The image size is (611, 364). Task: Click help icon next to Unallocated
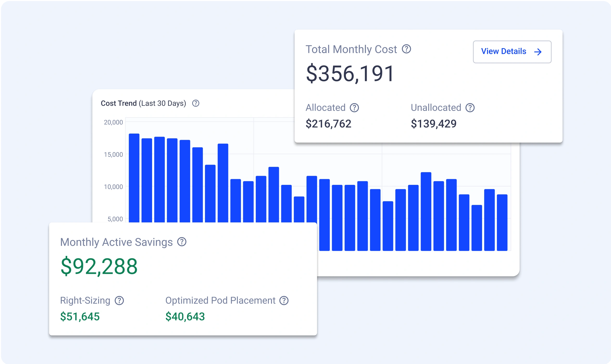[470, 108]
